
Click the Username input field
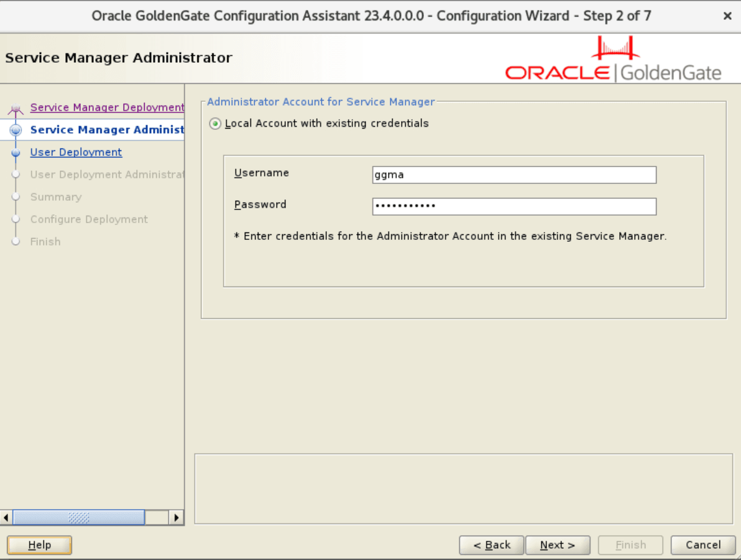pos(514,175)
